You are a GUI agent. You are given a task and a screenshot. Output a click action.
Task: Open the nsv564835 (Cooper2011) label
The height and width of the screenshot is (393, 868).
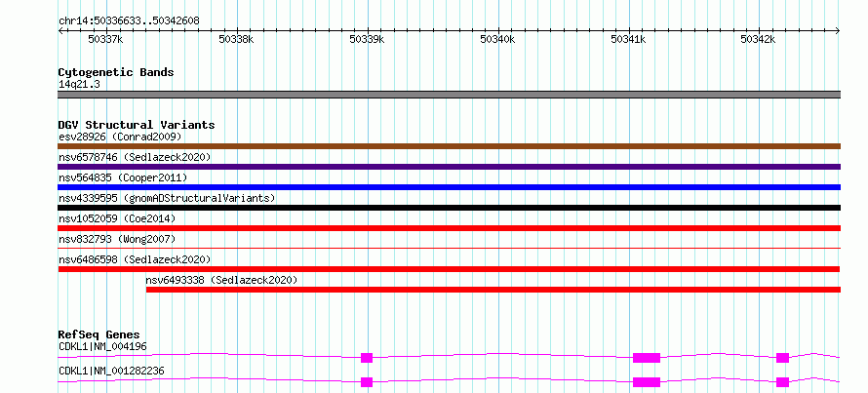pyautogui.click(x=123, y=177)
